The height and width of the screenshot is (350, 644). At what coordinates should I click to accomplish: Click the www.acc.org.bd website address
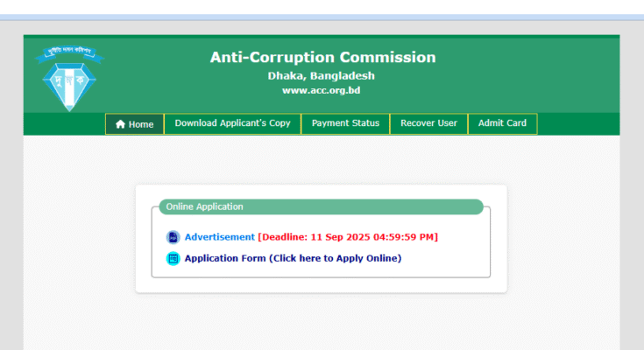pyautogui.click(x=322, y=90)
